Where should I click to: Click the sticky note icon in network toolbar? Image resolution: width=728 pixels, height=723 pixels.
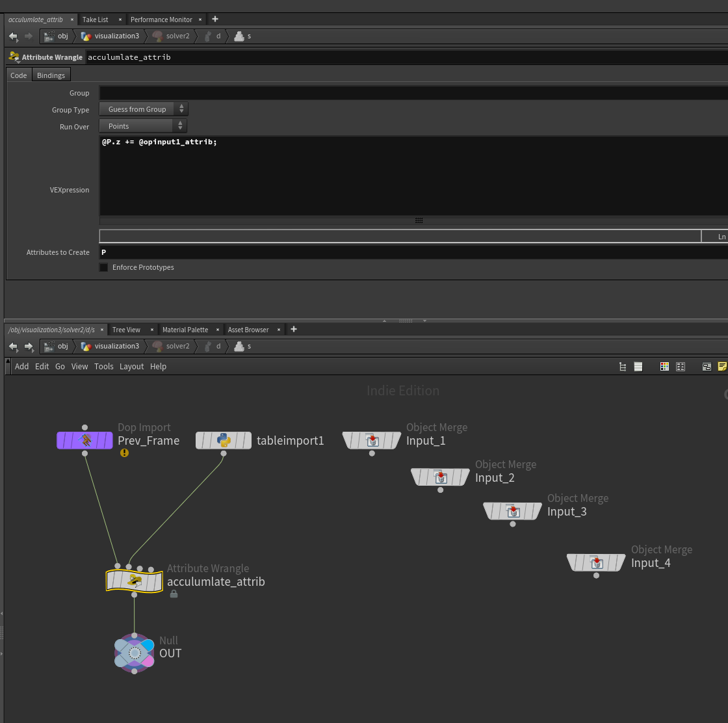[x=722, y=366]
